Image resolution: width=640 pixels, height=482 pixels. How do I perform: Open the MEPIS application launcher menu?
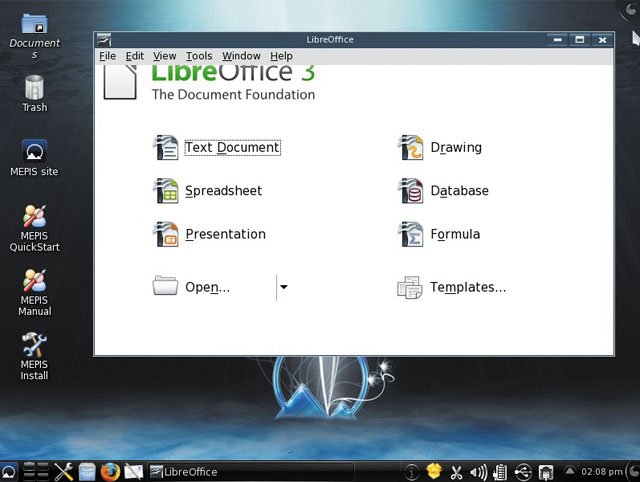[9, 471]
